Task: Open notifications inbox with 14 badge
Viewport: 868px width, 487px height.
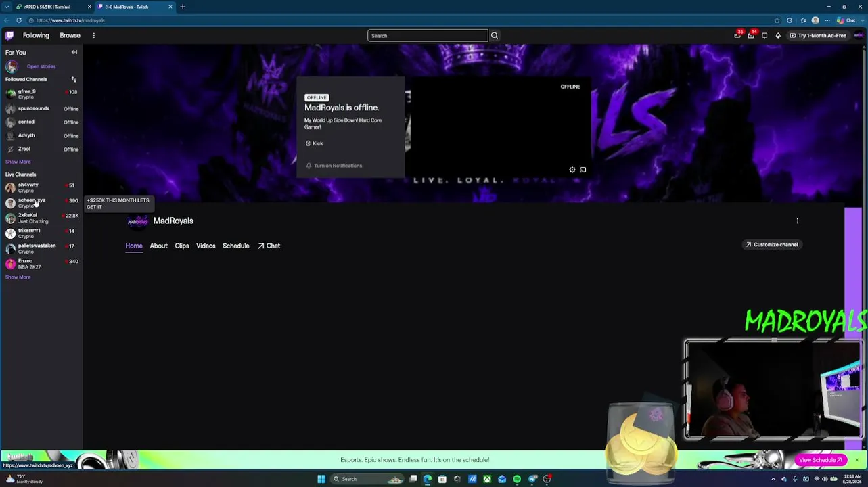Action: [751, 35]
